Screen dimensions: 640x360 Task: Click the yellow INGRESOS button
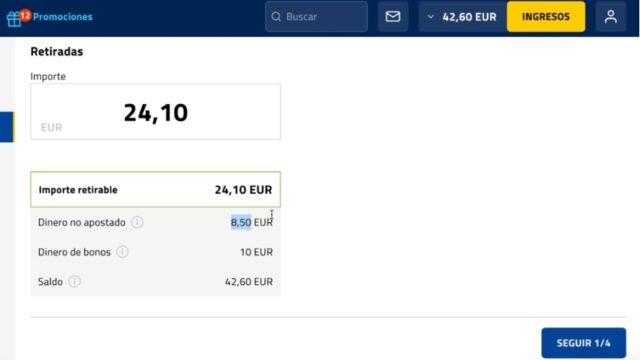tap(546, 17)
